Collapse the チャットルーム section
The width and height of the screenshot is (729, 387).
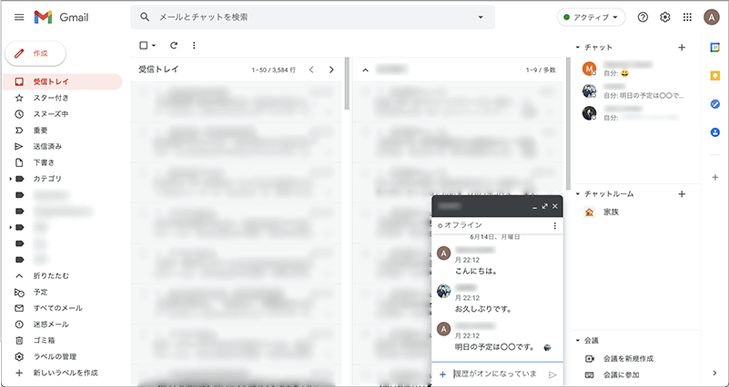tap(578, 194)
